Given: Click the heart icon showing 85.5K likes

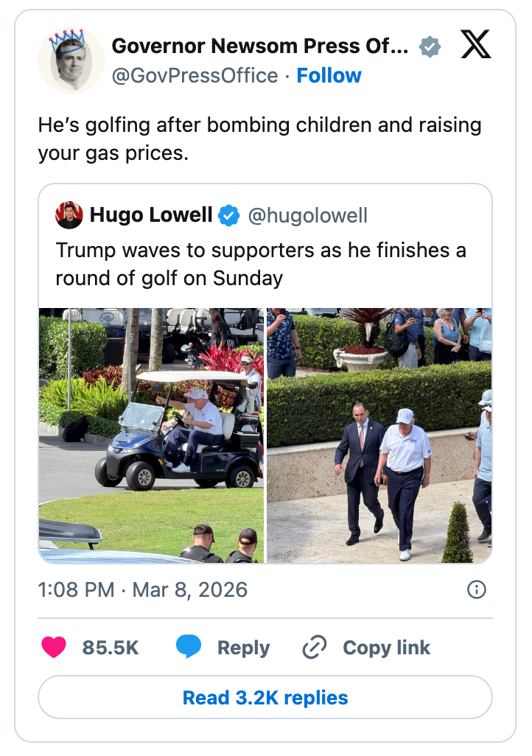Looking at the screenshot, I should (52, 648).
